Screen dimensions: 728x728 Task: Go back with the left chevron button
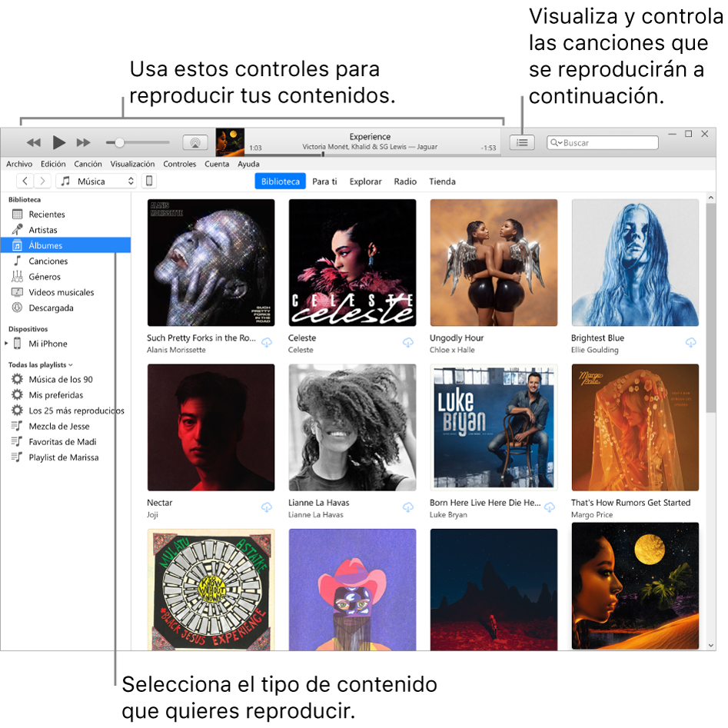click(x=25, y=181)
